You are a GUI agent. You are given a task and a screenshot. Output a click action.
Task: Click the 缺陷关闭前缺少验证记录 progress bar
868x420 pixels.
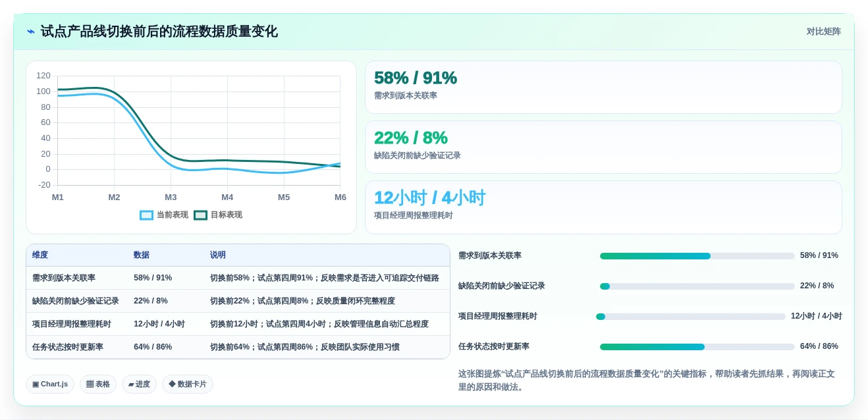coord(697,286)
